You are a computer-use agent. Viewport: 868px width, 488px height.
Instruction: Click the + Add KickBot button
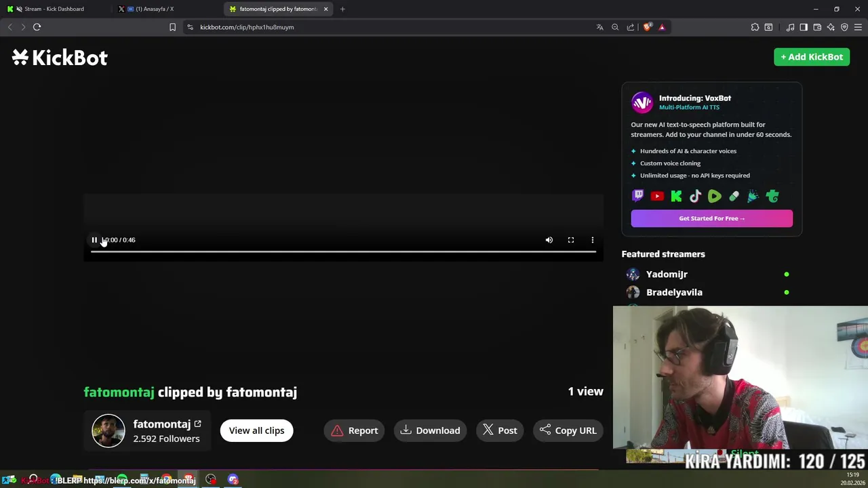(812, 57)
